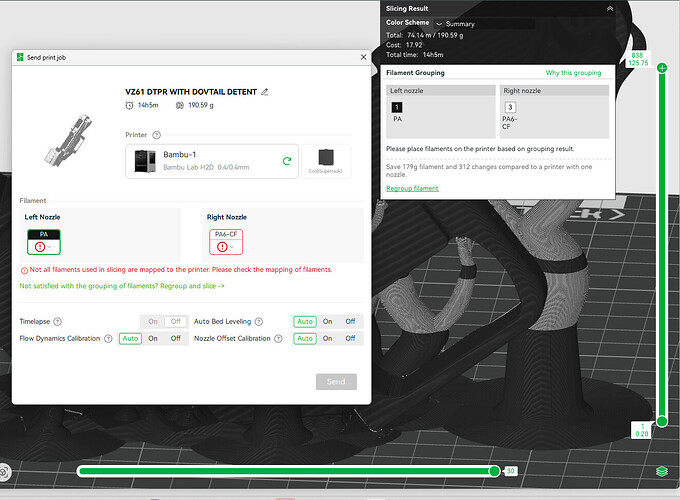The width and height of the screenshot is (680, 500).
Task: Set Flow Dynamics Calibration to Auto
Action: pyautogui.click(x=130, y=339)
